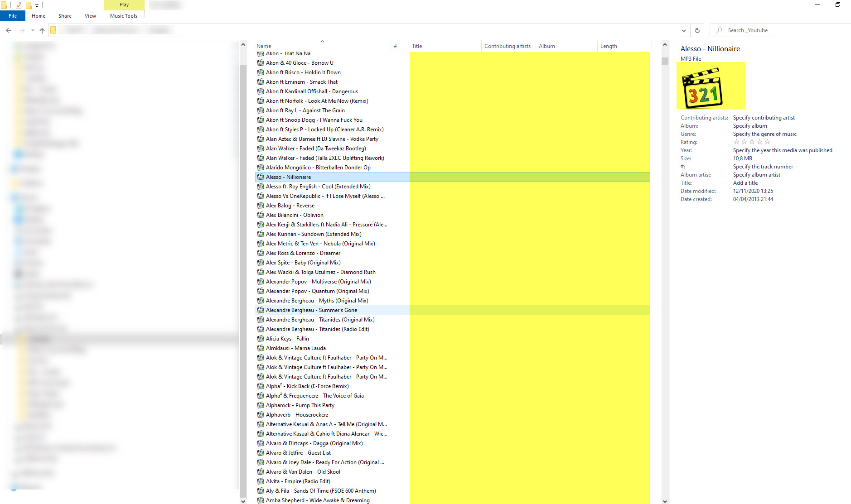This screenshot has width=851, height=504.
Task: Click the search magnifier icon
Action: pos(719,30)
